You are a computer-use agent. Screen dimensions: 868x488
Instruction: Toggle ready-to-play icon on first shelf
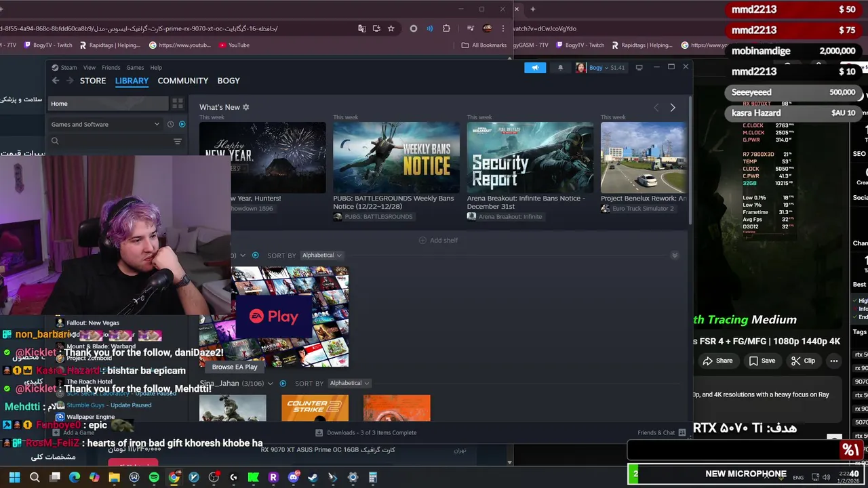click(x=255, y=256)
